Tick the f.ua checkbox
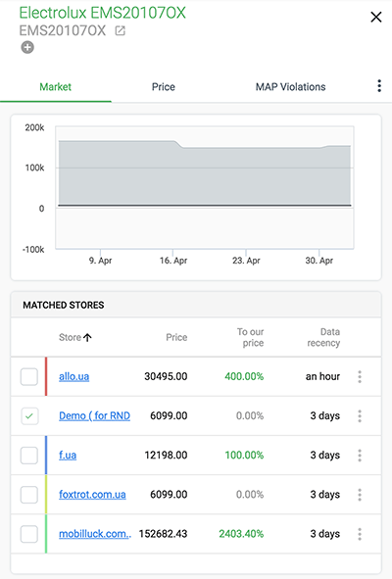Image resolution: width=392 pixels, height=579 pixels. [x=29, y=456]
